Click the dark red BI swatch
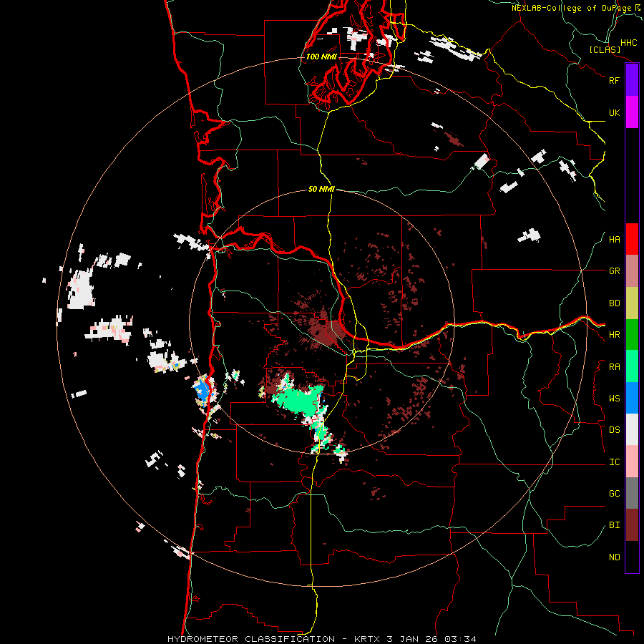Screen dimensions: 644x644 [x=632, y=525]
